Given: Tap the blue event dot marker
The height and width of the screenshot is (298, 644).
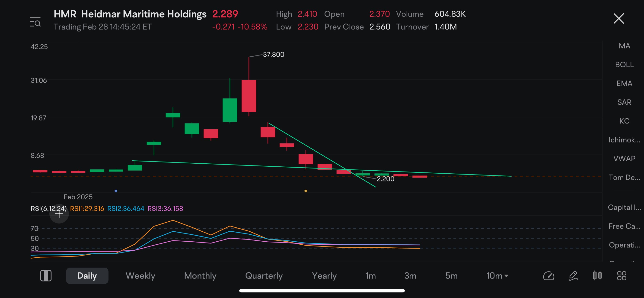Looking at the screenshot, I should pyautogui.click(x=116, y=191).
